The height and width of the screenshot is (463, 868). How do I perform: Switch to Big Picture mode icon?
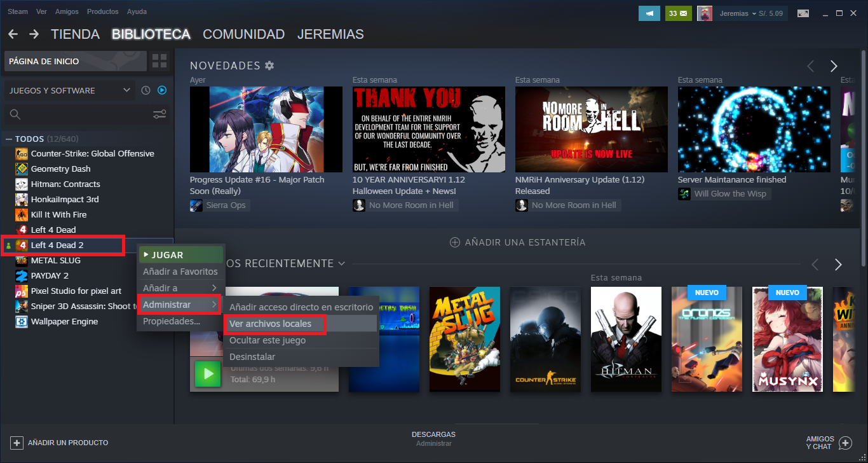[803, 13]
